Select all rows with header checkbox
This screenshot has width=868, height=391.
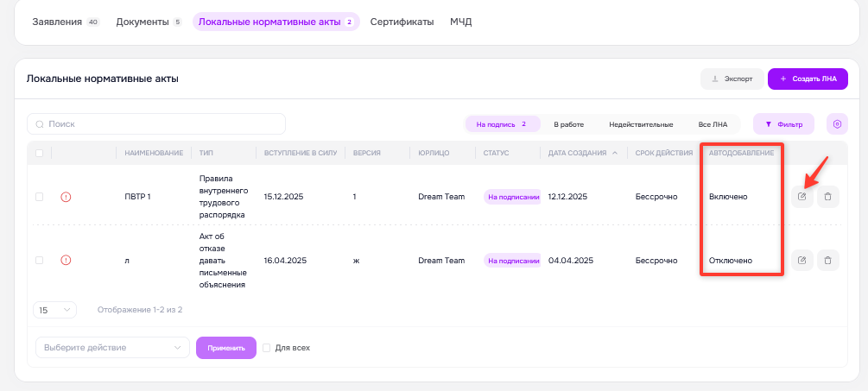(x=40, y=153)
